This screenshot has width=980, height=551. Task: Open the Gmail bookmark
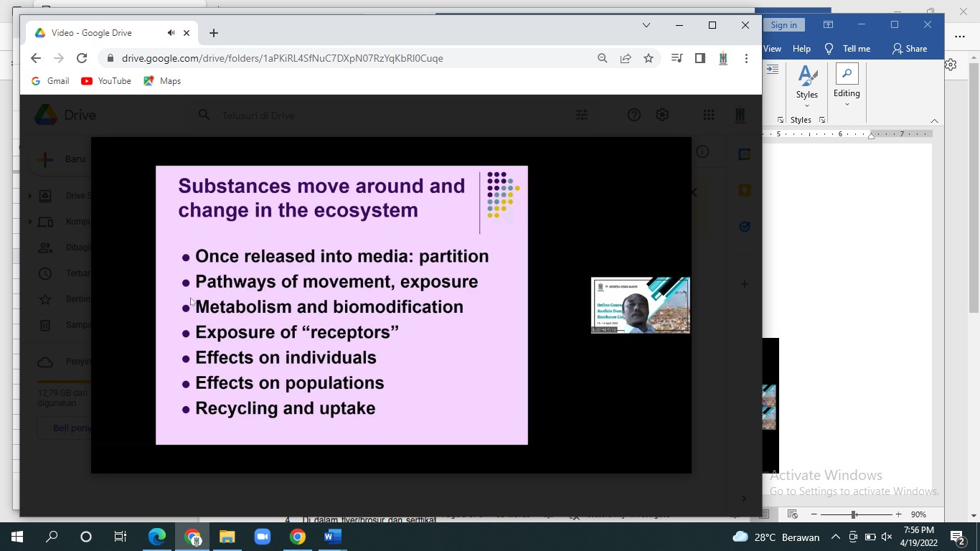[x=50, y=81]
